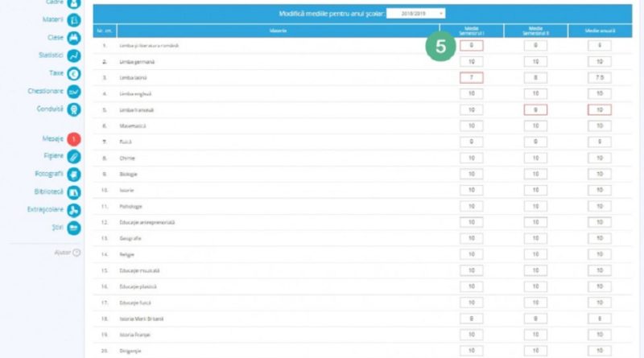Click Semester I grade for Limba și literatura română
Screen dimensions: 644x358
click(x=471, y=46)
